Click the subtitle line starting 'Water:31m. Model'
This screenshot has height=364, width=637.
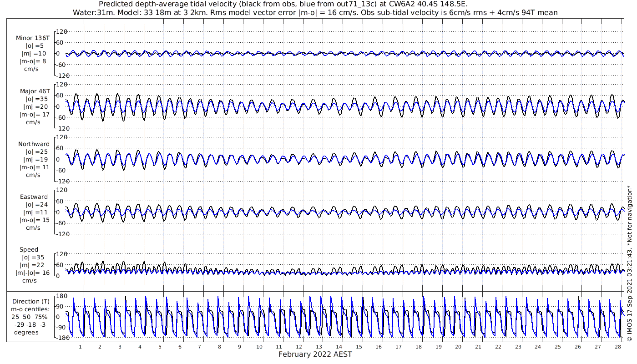(315, 12)
